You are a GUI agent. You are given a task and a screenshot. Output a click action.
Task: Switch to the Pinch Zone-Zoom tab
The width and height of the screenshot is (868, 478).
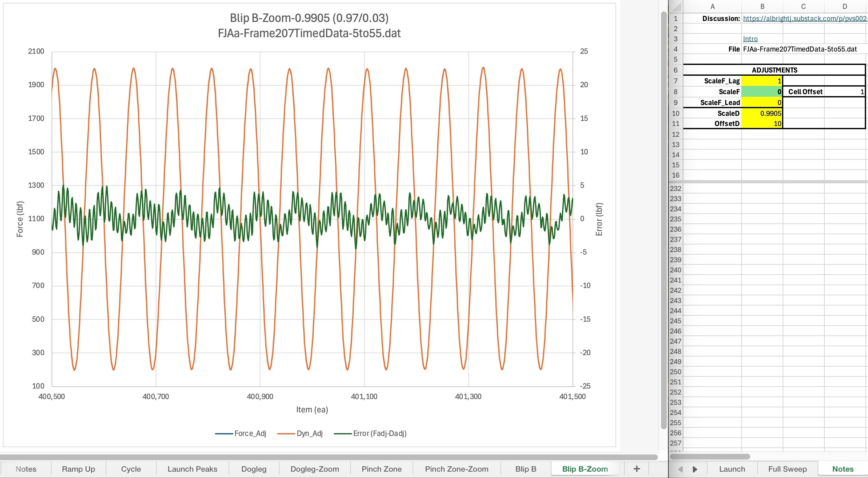(457, 469)
